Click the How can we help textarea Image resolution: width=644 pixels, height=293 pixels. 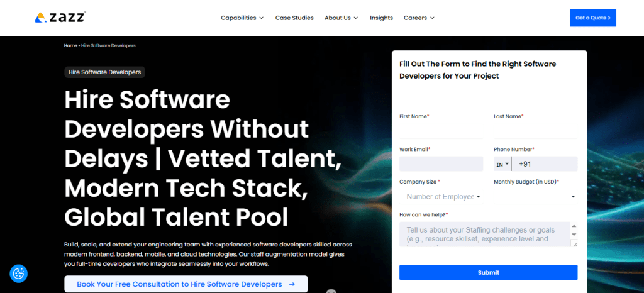click(483, 234)
